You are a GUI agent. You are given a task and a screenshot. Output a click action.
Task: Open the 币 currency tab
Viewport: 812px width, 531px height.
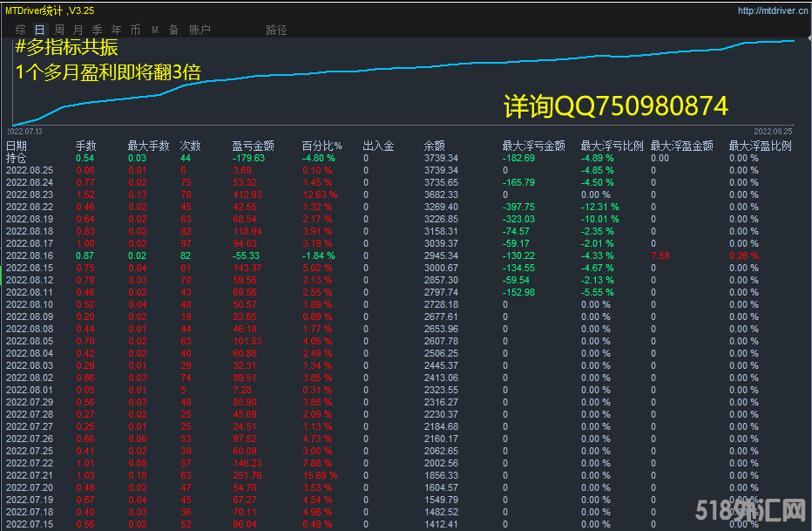point(136,30)
